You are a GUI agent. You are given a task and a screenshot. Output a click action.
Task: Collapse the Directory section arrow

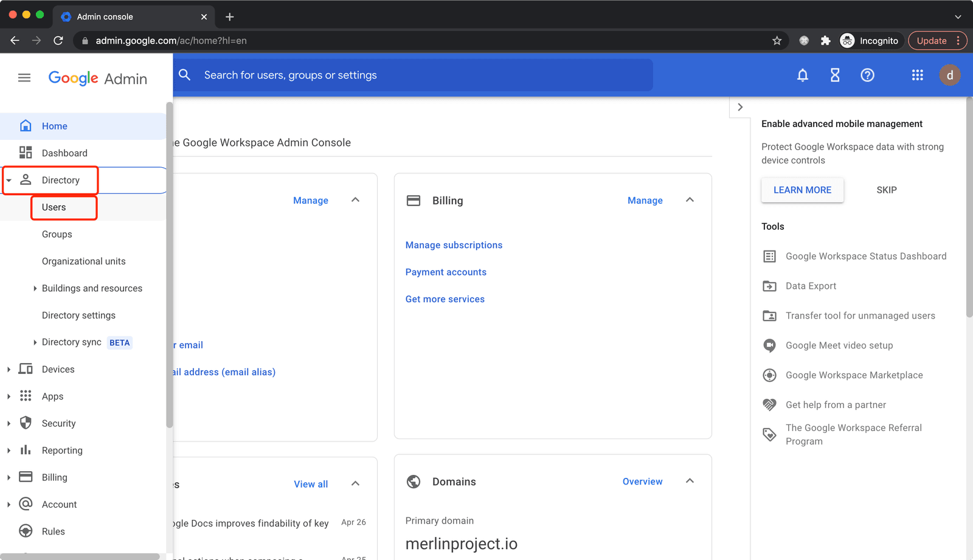click(x=9, y=180)
